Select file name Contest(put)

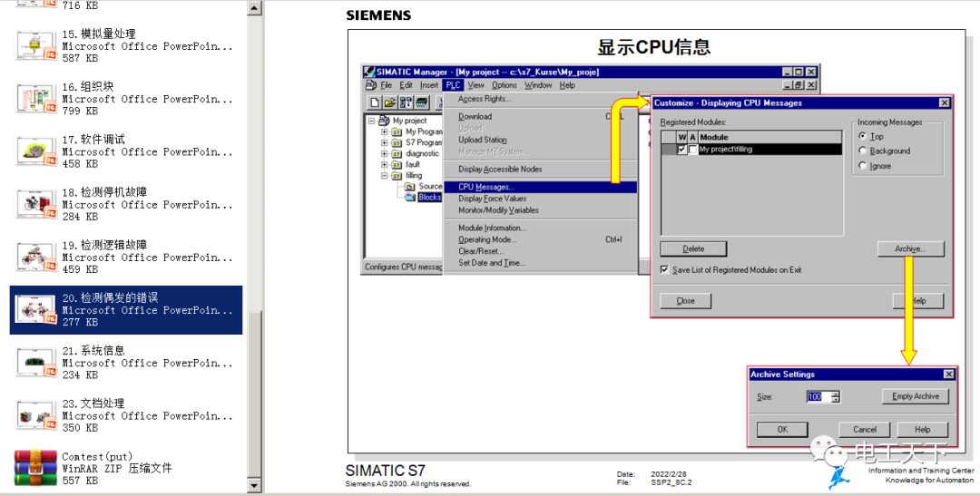(x=97, y=457)
